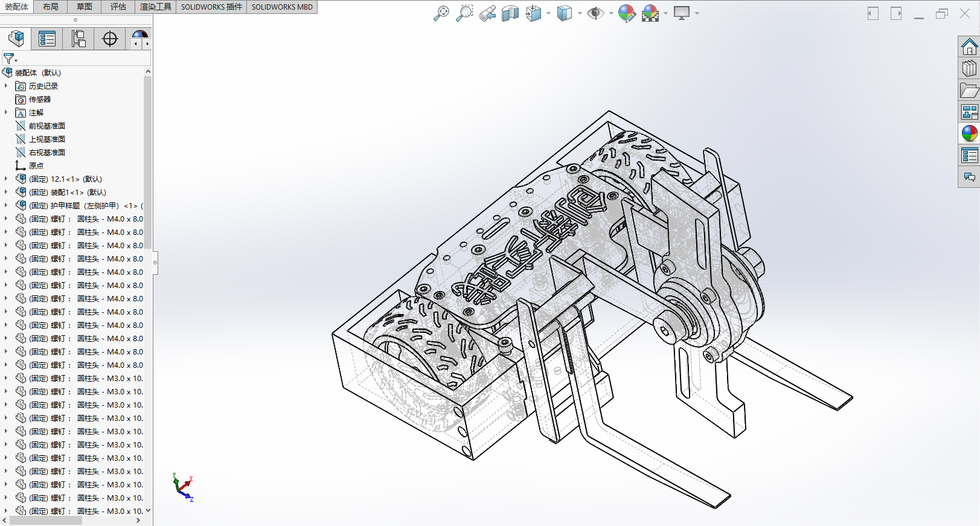Select the (固定) 装配1<1> subassembly

61,192
